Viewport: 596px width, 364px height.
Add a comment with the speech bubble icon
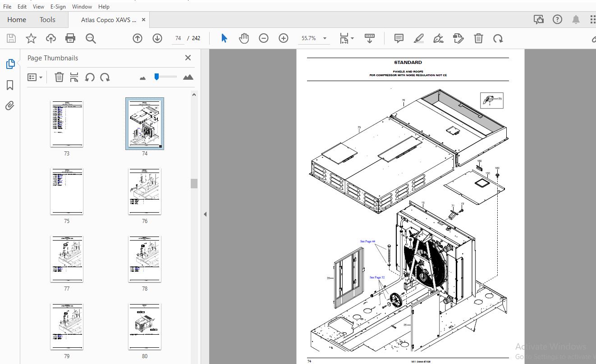point(399,38)
